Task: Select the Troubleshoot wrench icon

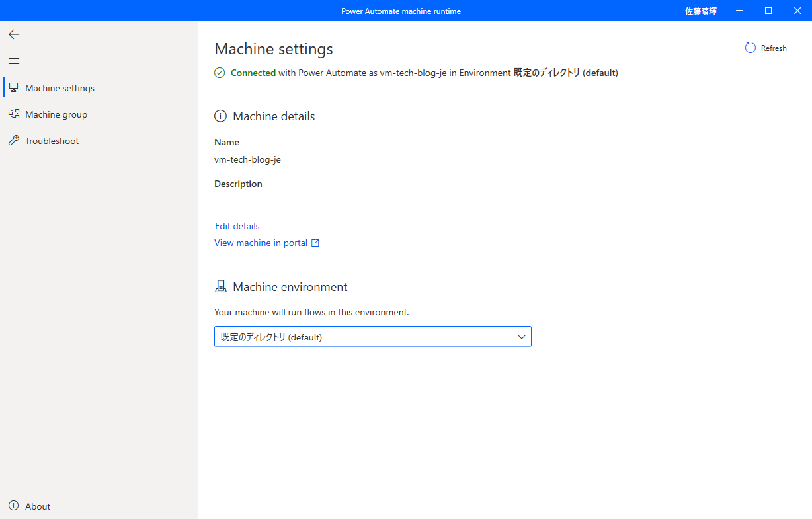Action: [14, 140]
